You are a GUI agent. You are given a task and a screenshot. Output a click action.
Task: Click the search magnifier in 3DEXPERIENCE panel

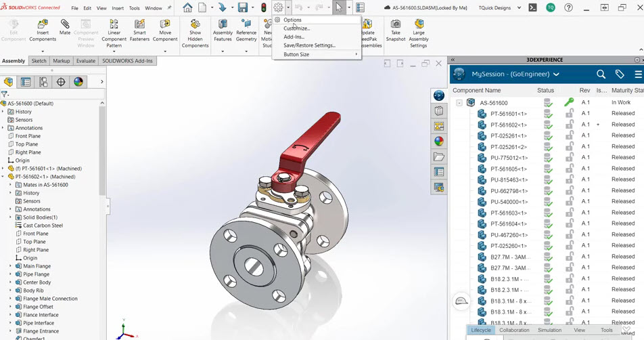(x=601, y=74)
